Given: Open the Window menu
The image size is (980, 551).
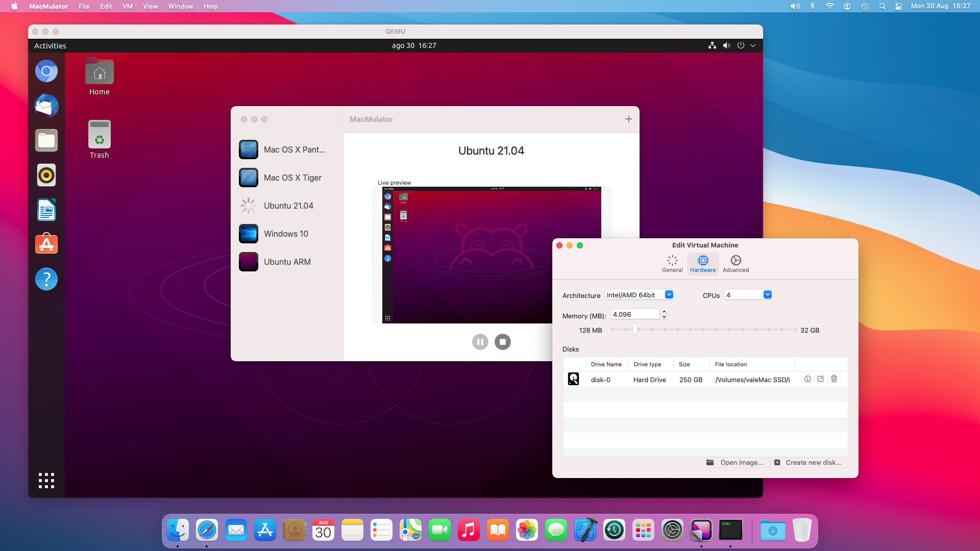Looking at the screenshot, I should (181, 6).
